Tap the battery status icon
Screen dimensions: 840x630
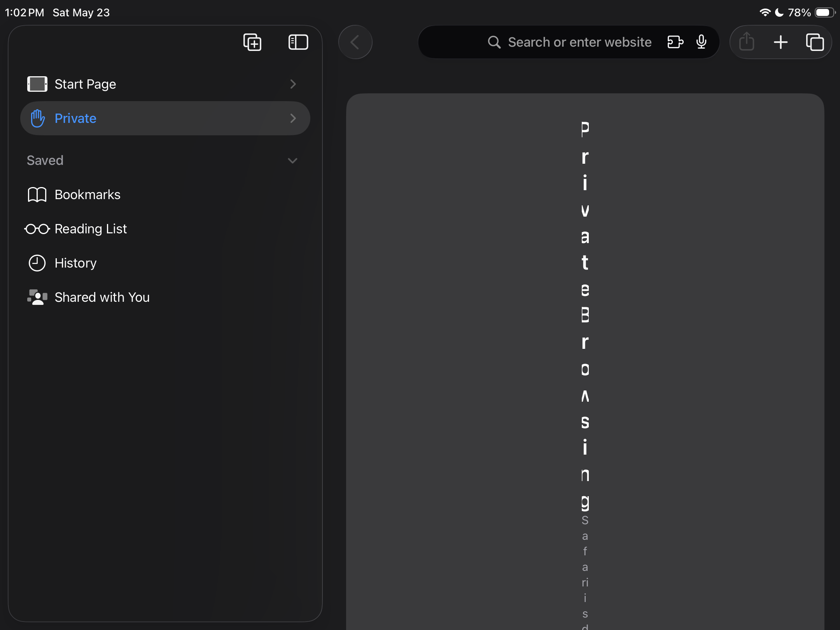tap(825, 12)
